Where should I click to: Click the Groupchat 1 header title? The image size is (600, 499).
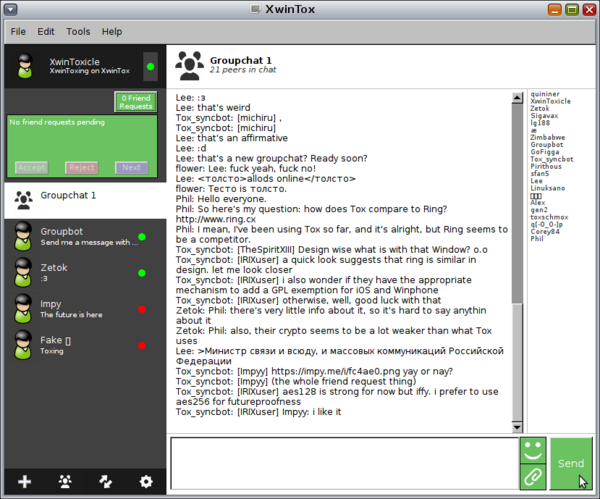click(x=241, y=60)
